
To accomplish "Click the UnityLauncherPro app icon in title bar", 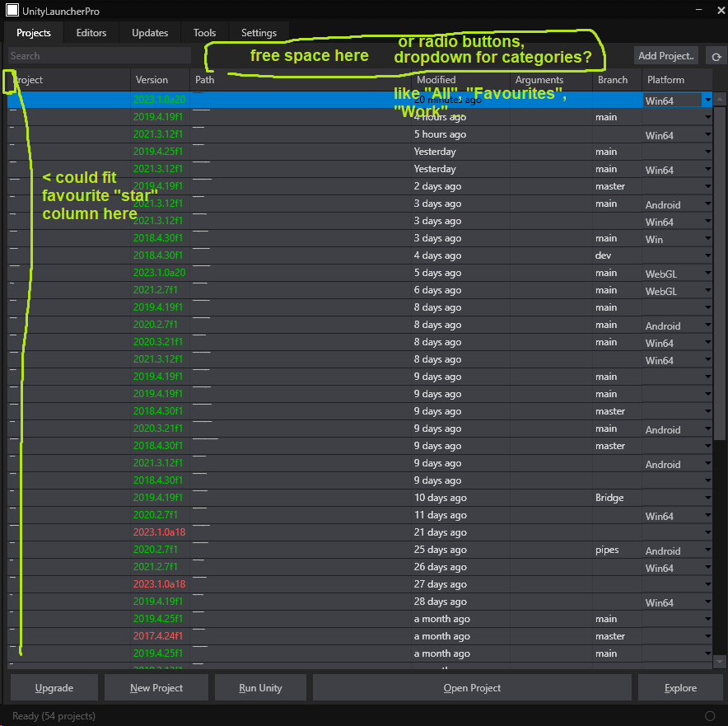I will 12,10.
